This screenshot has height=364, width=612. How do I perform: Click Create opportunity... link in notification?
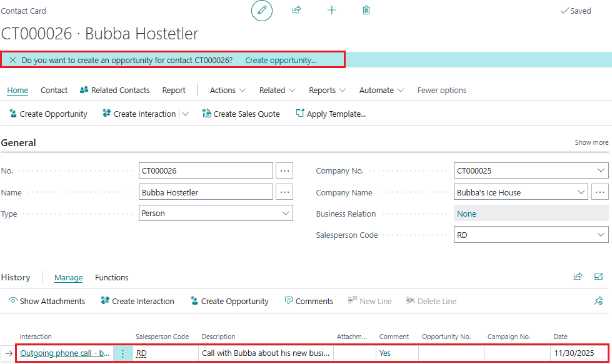(281, 61)
